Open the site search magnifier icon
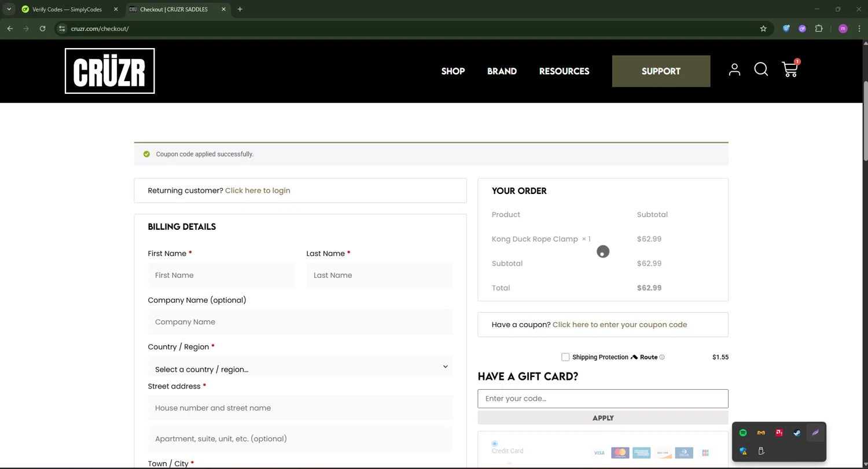The image size is (868, 469). point(761,69)
